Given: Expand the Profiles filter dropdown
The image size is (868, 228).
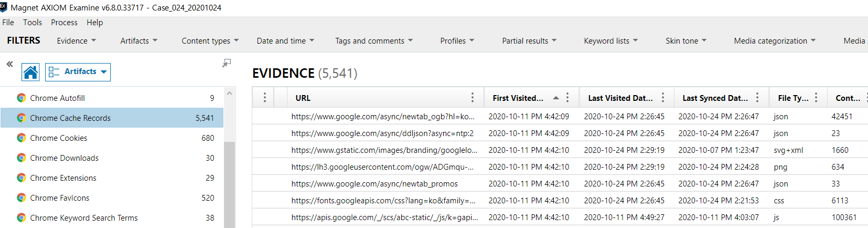Looking at the screenshot, I should coord(457,40).
